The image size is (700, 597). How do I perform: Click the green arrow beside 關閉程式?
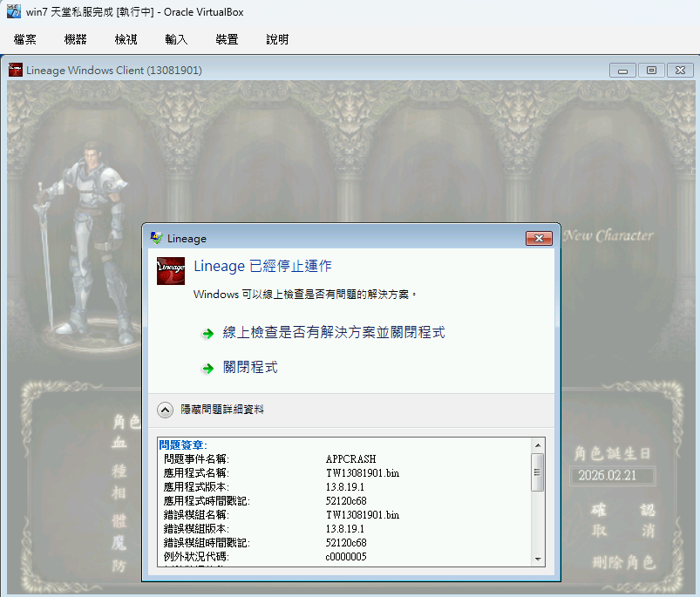coord(207,368)
